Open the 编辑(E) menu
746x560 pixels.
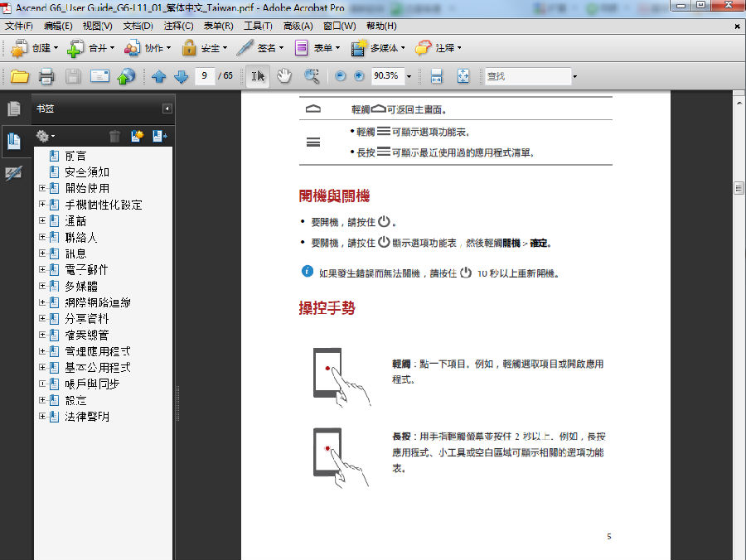point(58,27)
